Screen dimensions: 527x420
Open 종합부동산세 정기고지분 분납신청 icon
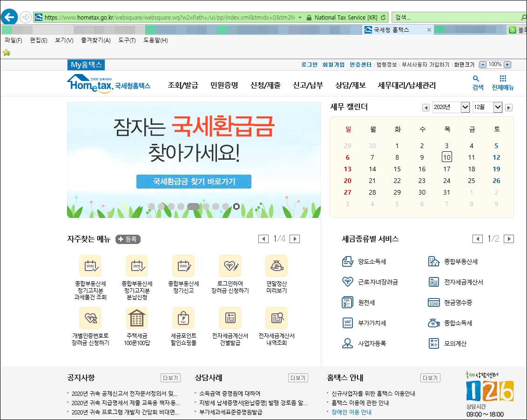pyautogui.click(x=137, y=266)
